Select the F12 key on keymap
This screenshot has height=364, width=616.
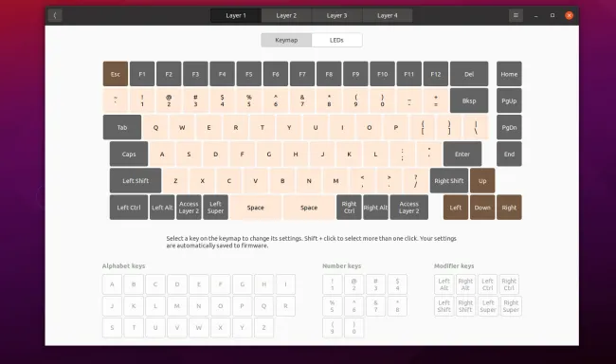pyautogui.click(x=435, y=74)
